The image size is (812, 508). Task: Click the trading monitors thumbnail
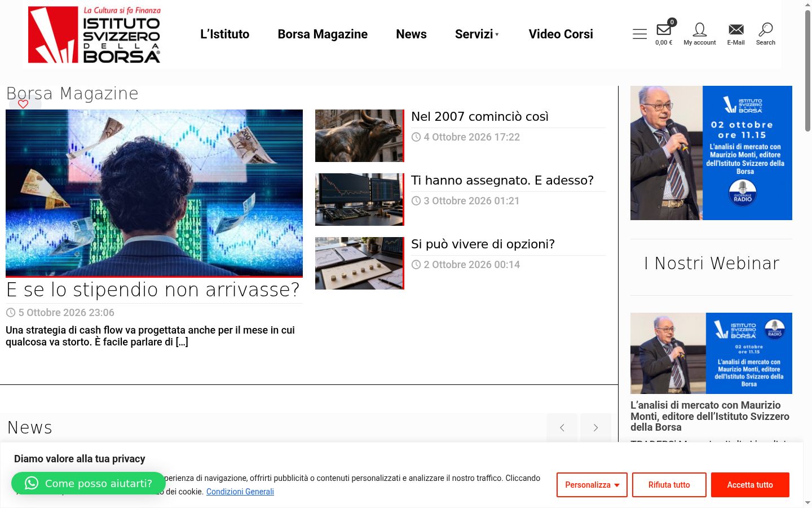tap(360, 200)
